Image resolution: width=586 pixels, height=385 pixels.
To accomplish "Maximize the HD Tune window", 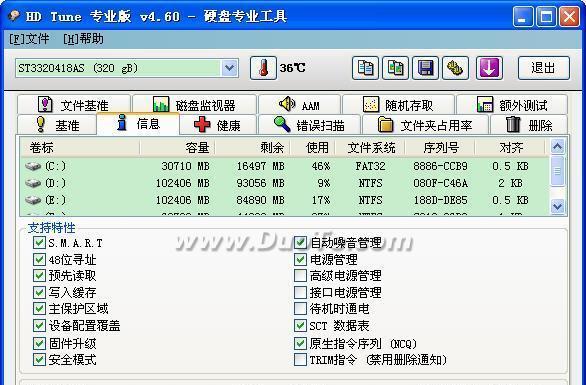I will pyautogui.click(x=546, y=17).
